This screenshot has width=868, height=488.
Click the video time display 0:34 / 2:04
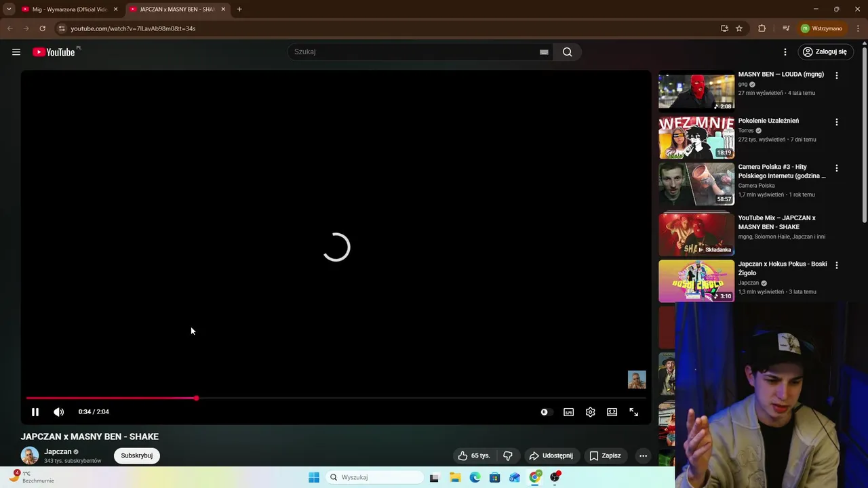coord(94,412)
